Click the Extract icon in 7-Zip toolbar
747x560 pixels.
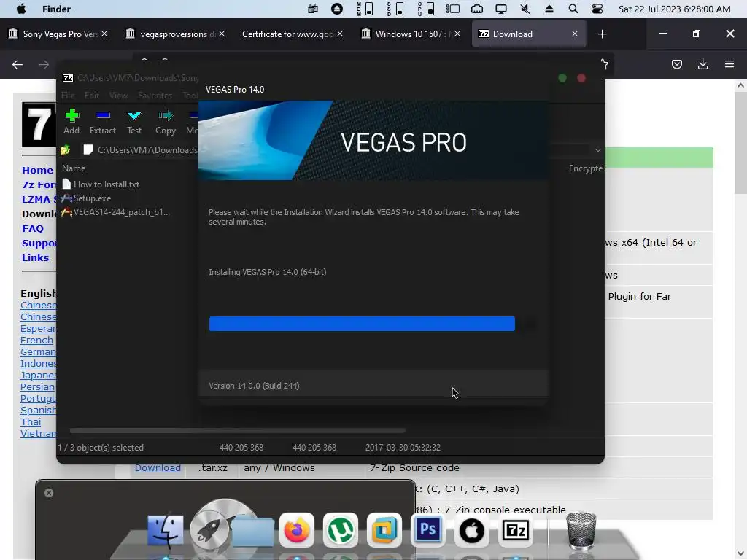pos(103,115)
